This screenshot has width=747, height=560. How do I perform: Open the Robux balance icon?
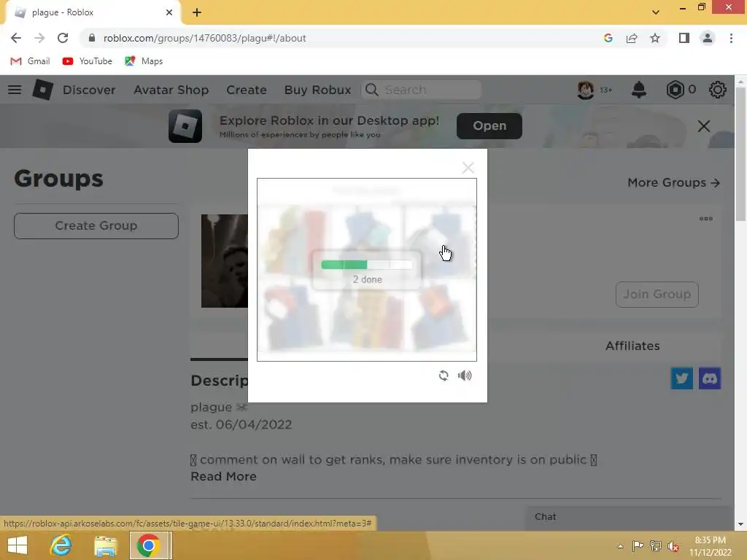pos(675,90)
